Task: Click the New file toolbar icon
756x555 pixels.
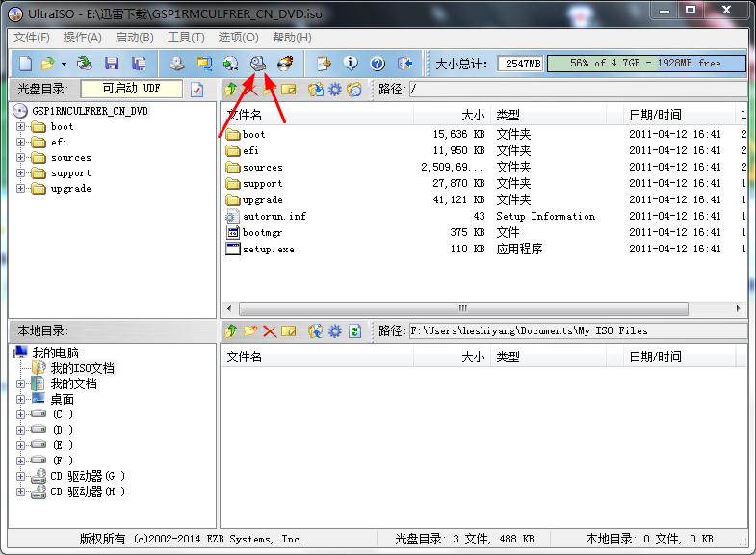Action: (26, 64)
